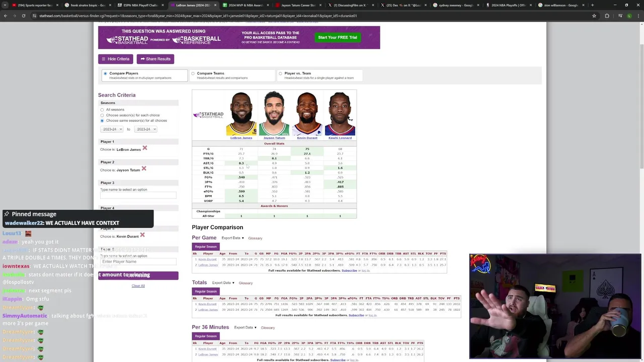Screen dimensions: 644x362
Task: Open the Per Game Glossary link
Action: click(255, 238)
